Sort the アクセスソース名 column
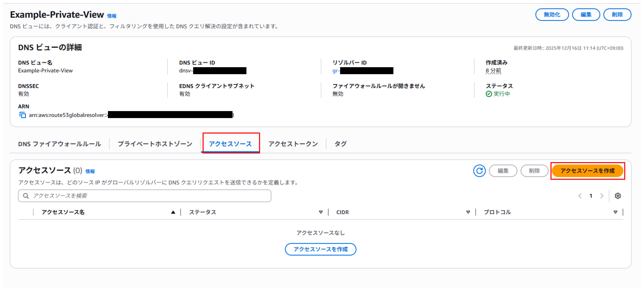Image resolution: width=644 pixels, height=292 pixels. point(173,212)
